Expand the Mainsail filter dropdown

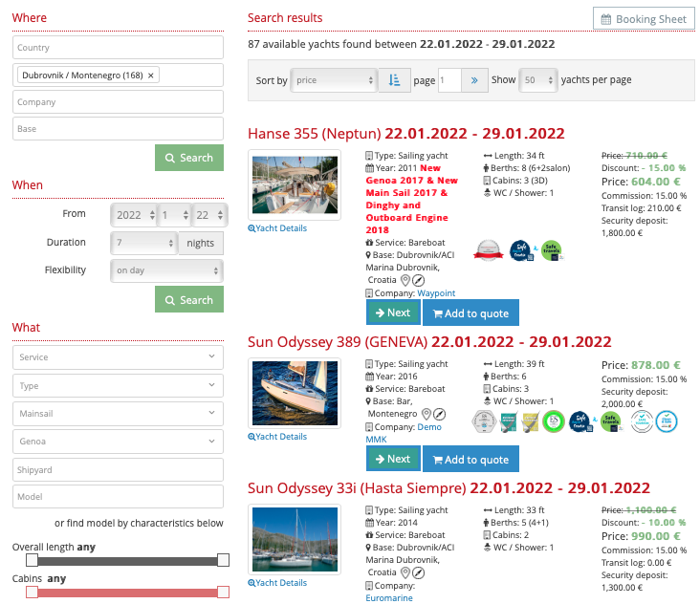tap(118, 415)
